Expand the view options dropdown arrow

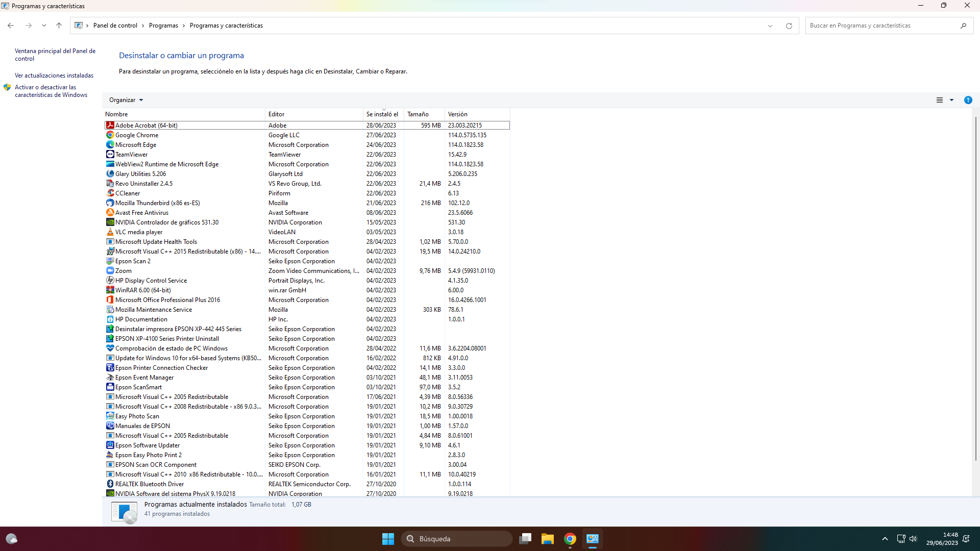[x=951, y=100]
